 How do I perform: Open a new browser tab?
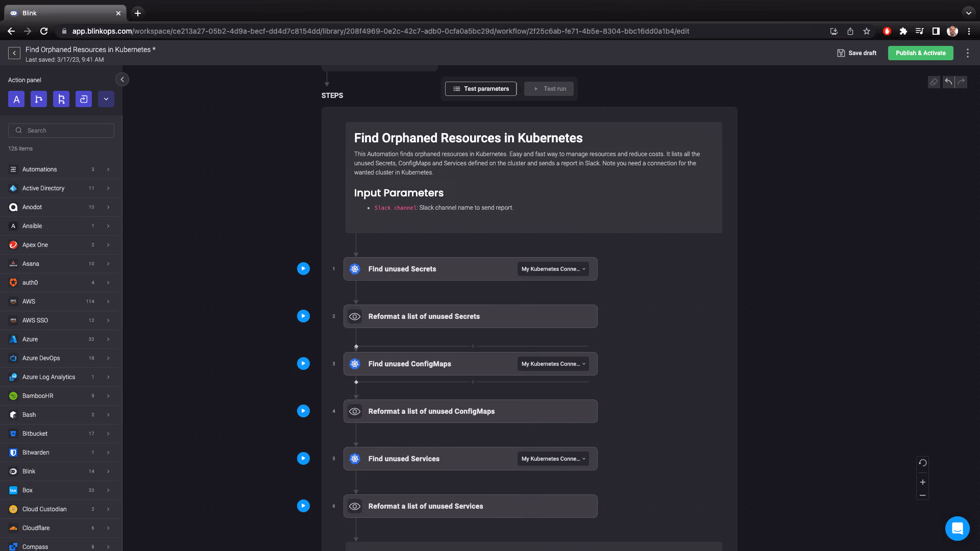pyautogui.click(x=137, y=13)
